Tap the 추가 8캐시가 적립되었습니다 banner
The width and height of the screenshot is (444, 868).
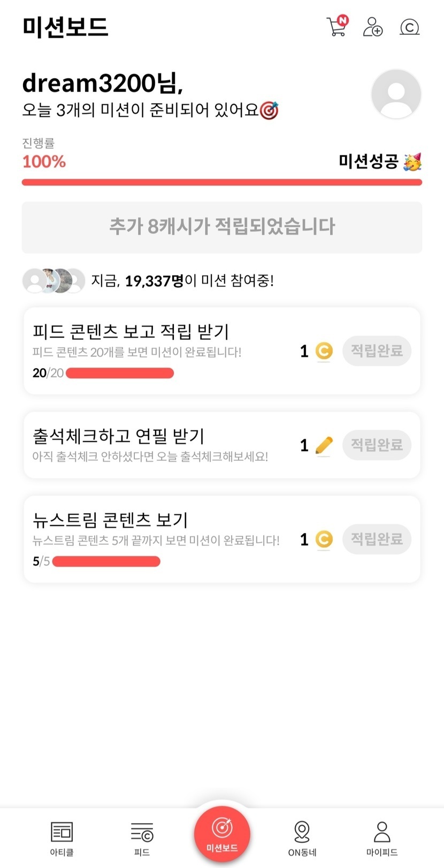[x=222, y=227]
